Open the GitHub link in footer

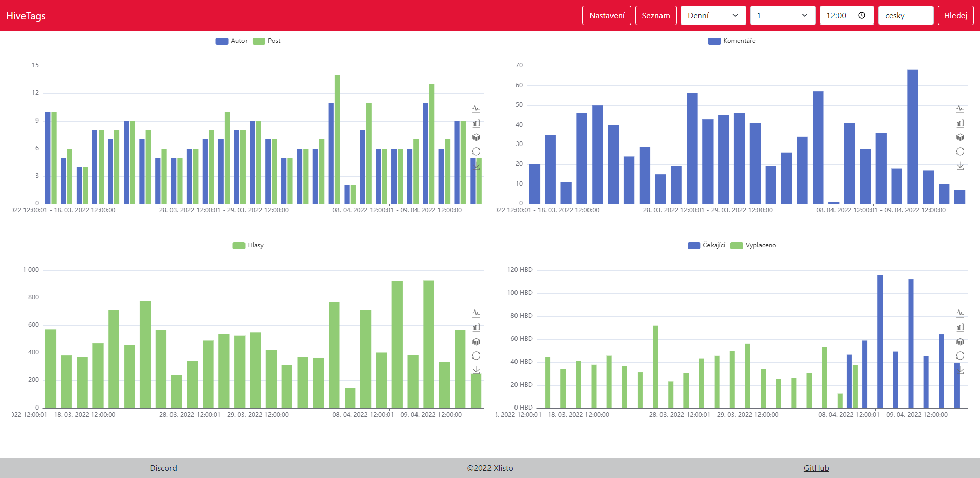pos(816,468)
